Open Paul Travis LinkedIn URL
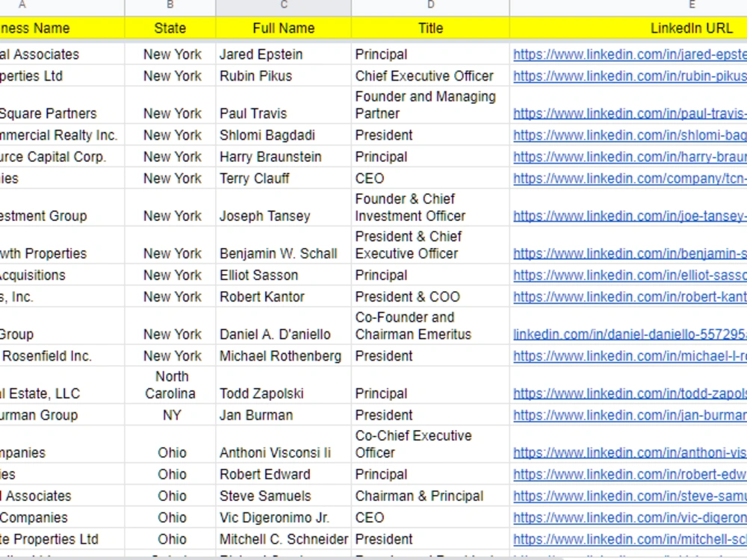 (630, 113)
